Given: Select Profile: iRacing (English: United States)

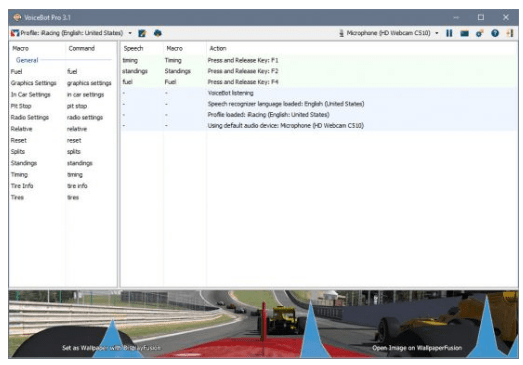Looking at the screenshot, I should pos(72,33).
